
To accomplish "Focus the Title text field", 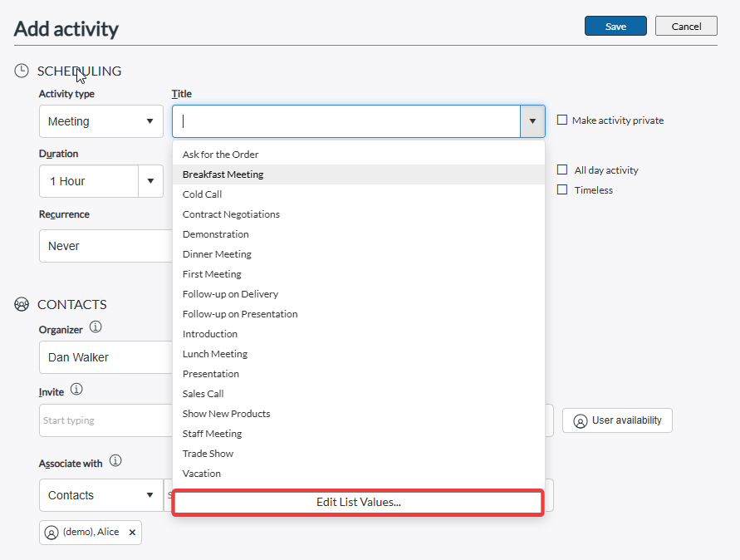I will click(347, 121).
